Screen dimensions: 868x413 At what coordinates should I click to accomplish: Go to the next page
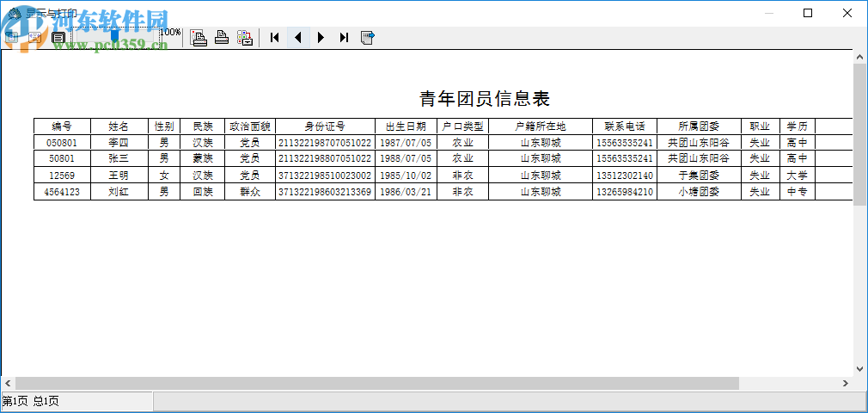321,37
